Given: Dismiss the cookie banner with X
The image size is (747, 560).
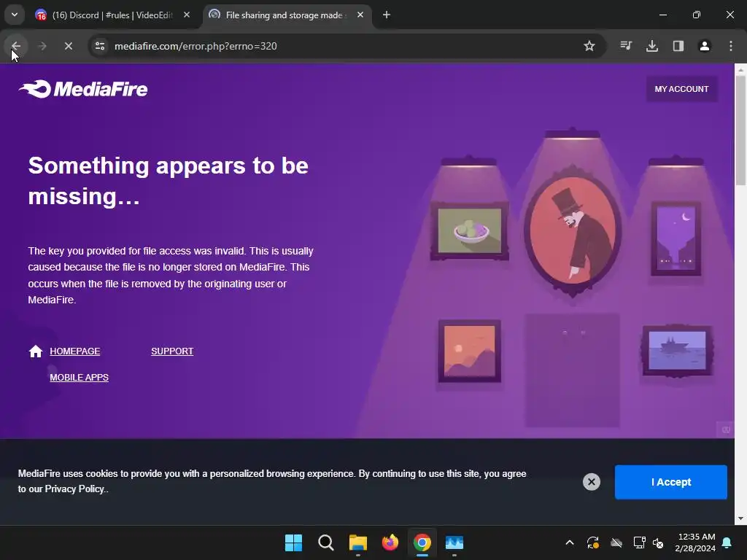Looking at the screenshot, I should [591, 482].
